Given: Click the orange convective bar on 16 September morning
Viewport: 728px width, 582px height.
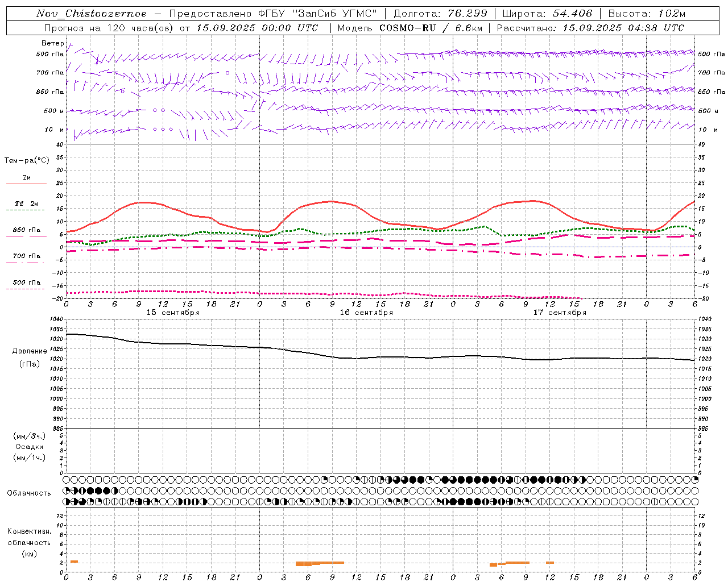Looking at the screenshot, I should pos(320,563).
